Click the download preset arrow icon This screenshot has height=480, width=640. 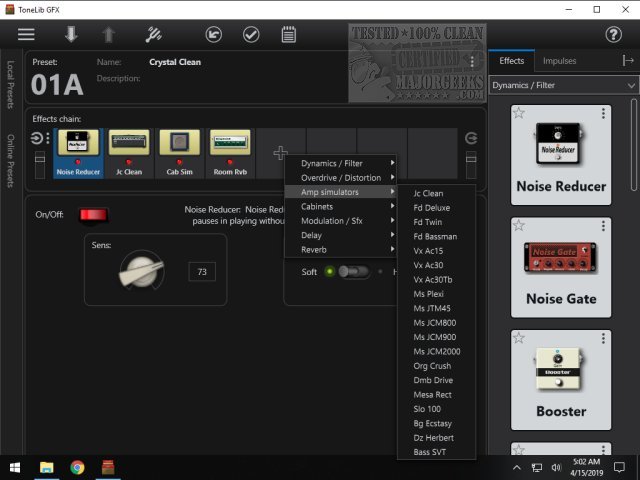pyautogui.click(x=71, y=34)
